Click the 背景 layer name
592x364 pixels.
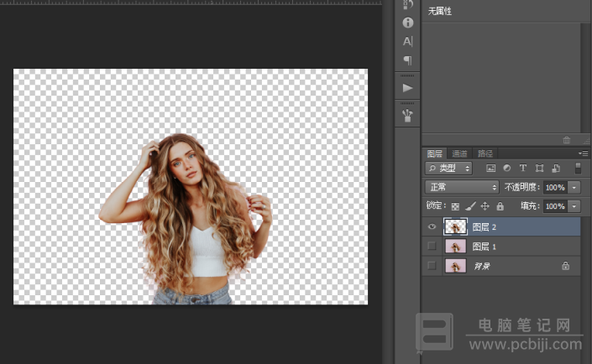[482, 266]
